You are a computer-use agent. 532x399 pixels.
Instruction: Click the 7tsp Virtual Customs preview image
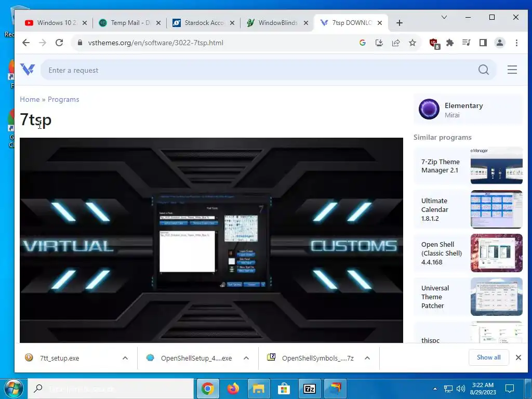coord(211,240)
